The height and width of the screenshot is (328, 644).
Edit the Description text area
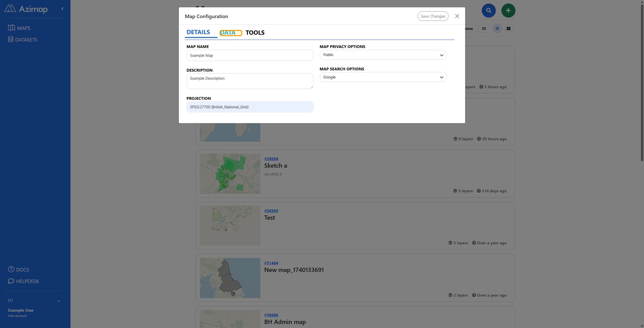click(x=250, y=81)
